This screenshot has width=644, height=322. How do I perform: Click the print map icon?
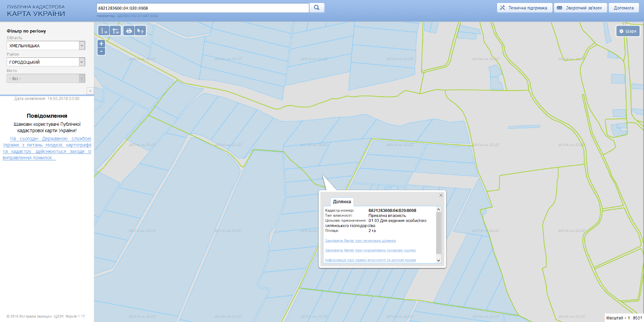pos(129,31)
